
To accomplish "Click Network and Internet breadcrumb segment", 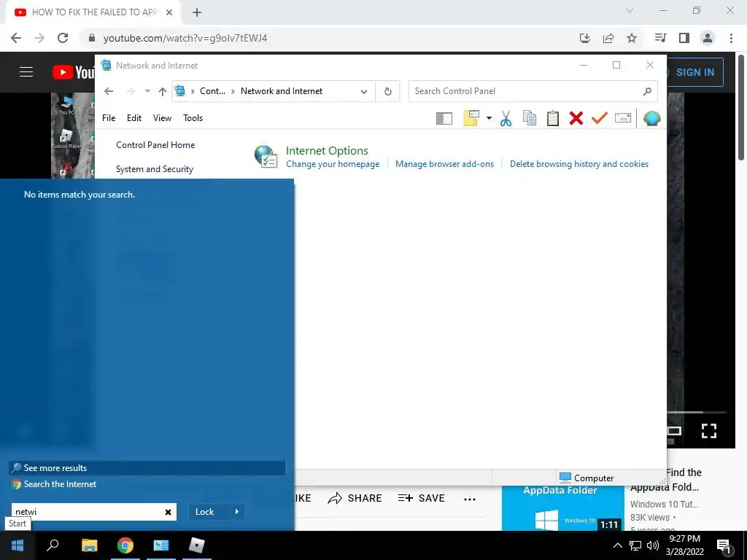I will point(281,91).
